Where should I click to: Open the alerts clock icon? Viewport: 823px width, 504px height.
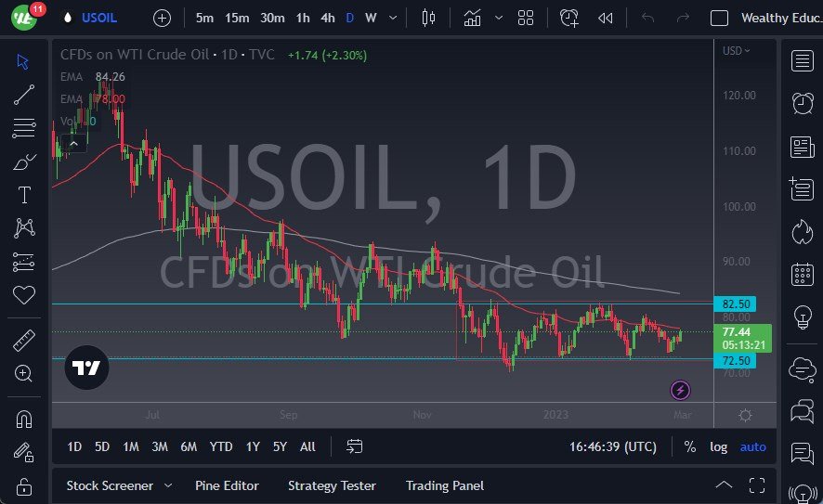pos(801,103)
